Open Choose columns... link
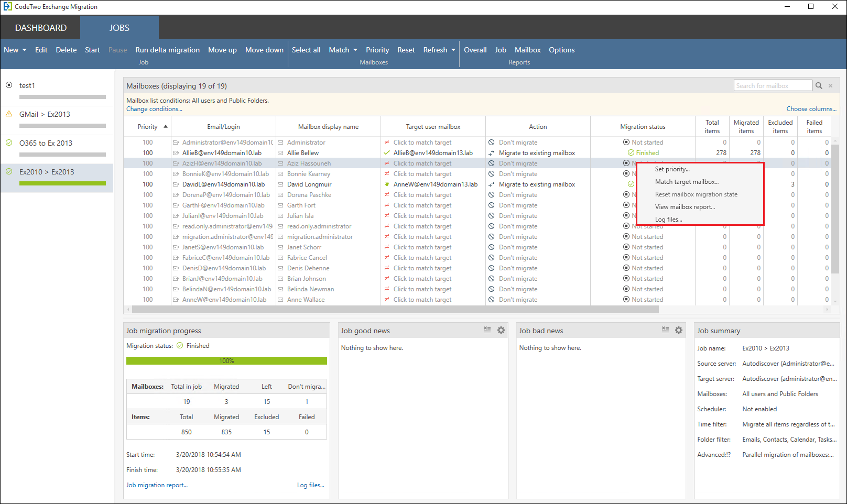The image size is (847, 504). tap(811, 109)
